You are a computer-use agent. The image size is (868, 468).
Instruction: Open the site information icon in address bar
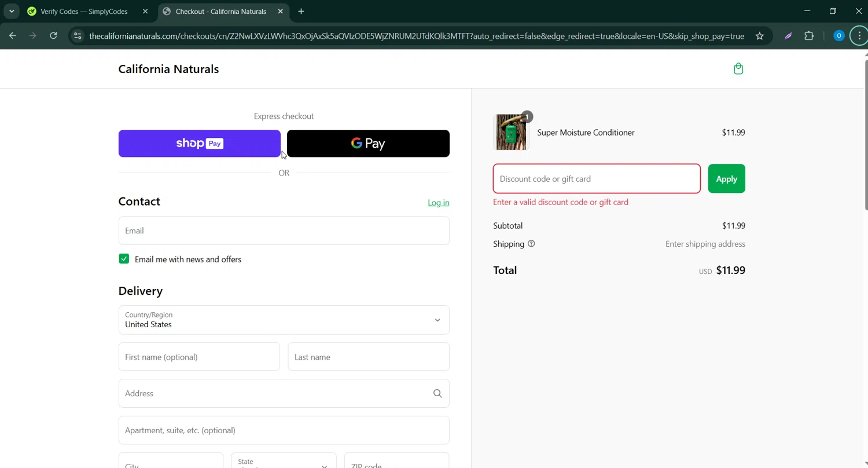78,36
